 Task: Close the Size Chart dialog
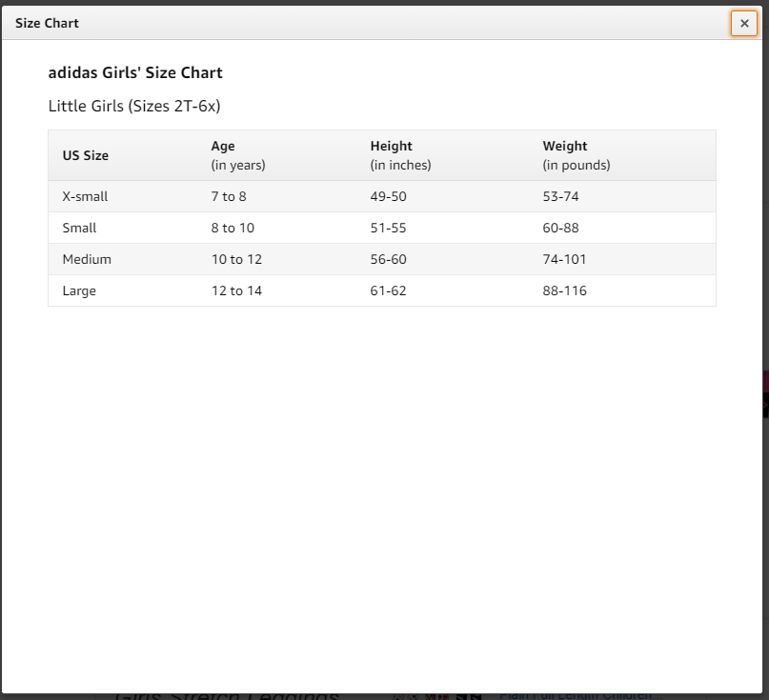tap(744, 23)
